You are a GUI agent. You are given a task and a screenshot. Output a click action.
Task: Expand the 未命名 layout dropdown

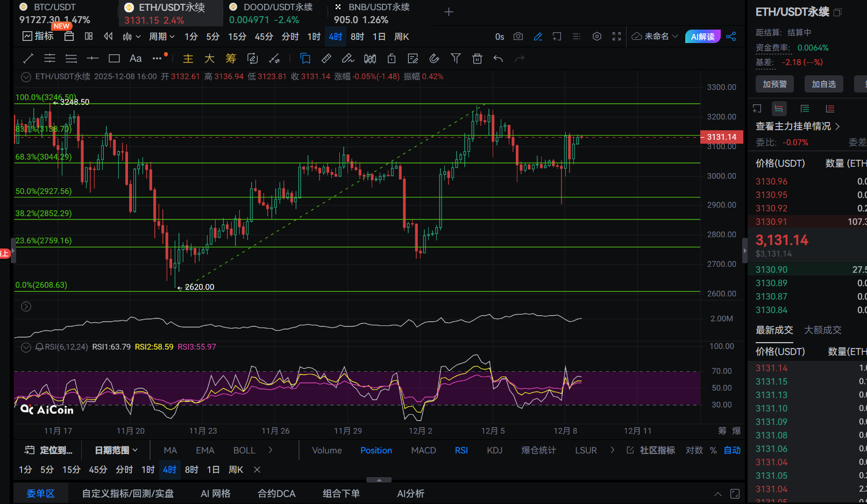(x=655, y=37)
